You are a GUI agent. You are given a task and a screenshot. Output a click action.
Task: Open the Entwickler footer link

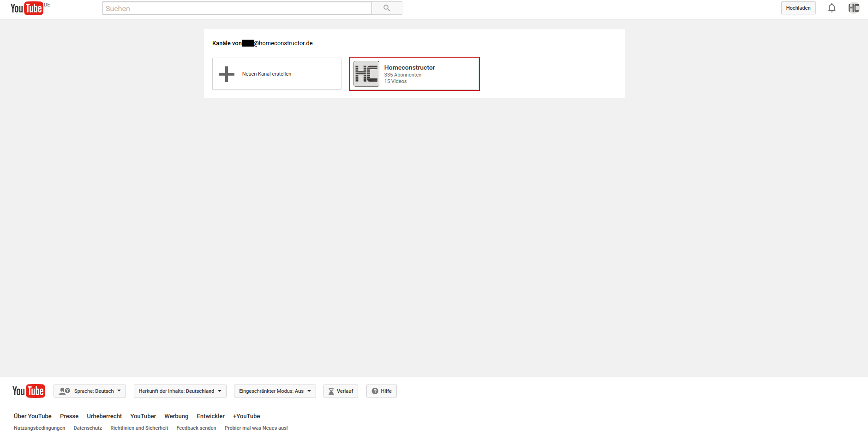pos(211,416)
